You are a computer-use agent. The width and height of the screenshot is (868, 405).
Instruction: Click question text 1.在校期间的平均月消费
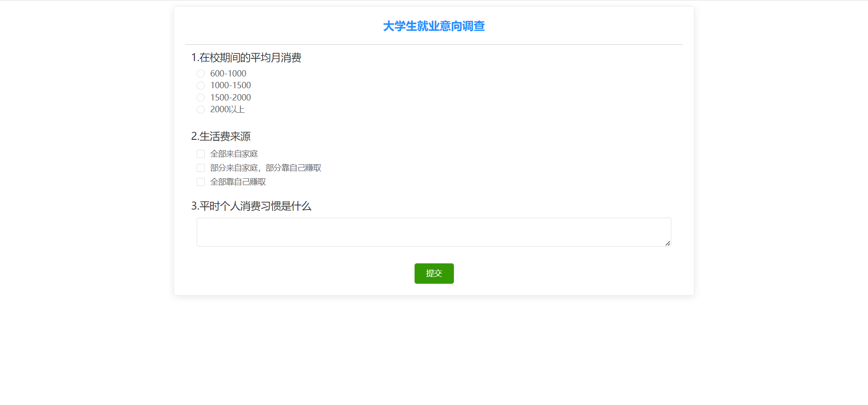click(x=246, y=57)
